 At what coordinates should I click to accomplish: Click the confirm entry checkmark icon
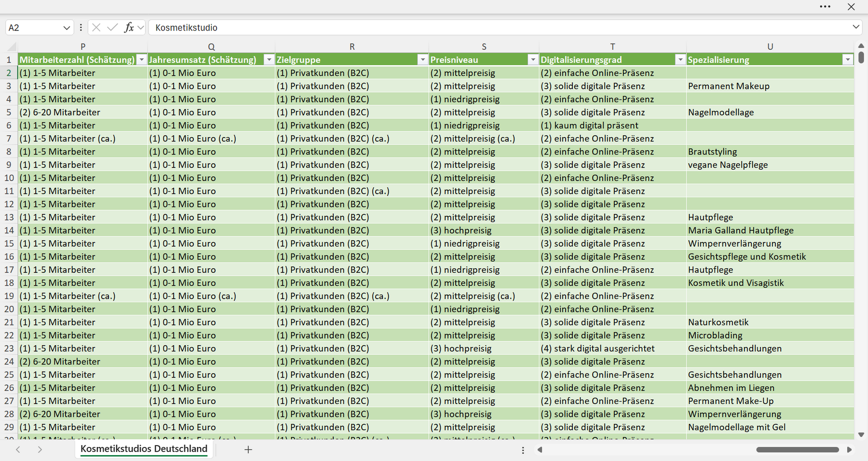[112, 28]
